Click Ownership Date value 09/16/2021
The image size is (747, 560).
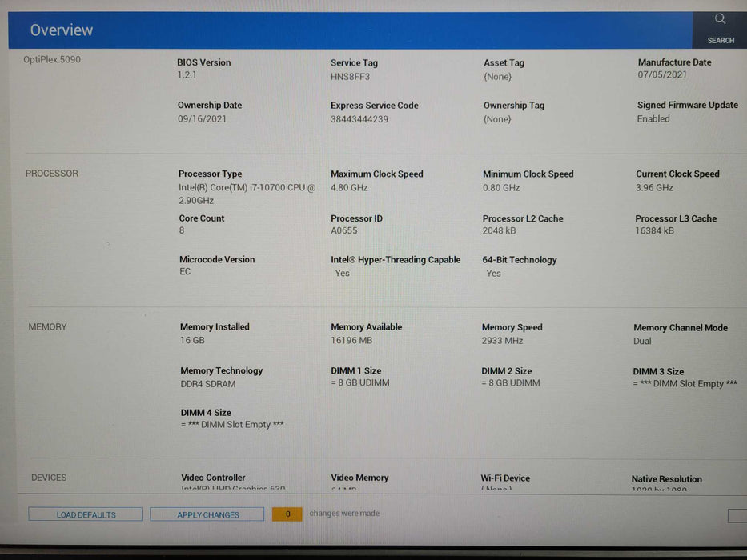pos(202,118)
